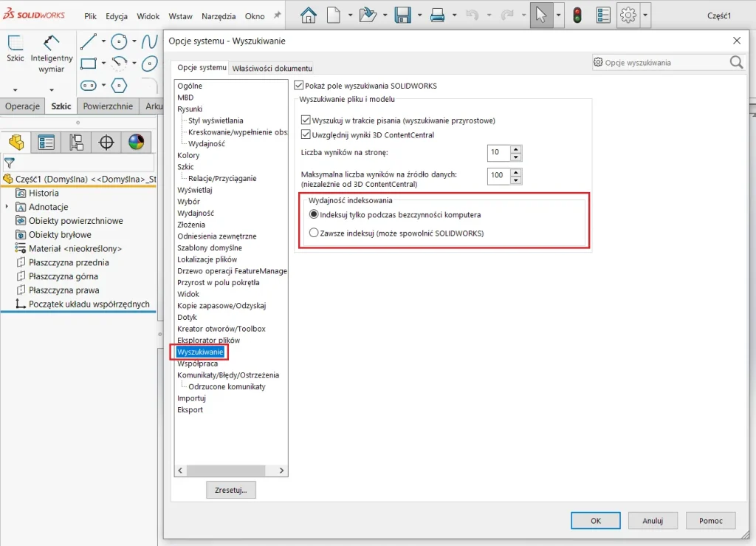
Task: Pick the Arc sketch tool
Action: [119, 64]
